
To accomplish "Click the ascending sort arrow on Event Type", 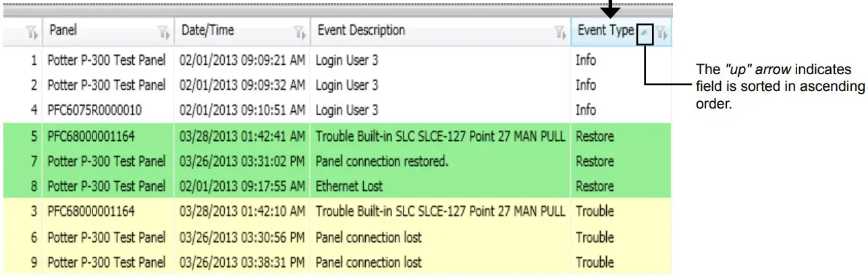I will click(645, 32).
